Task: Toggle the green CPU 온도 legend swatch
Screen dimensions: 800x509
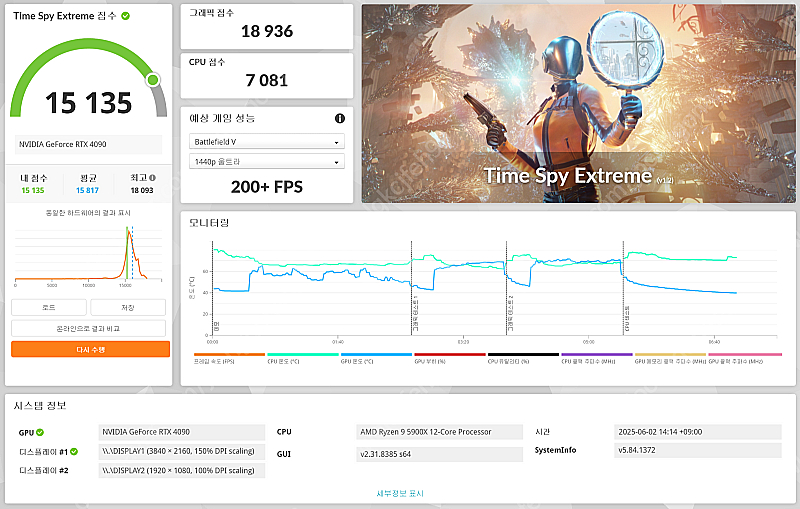Action: (303, 354)
